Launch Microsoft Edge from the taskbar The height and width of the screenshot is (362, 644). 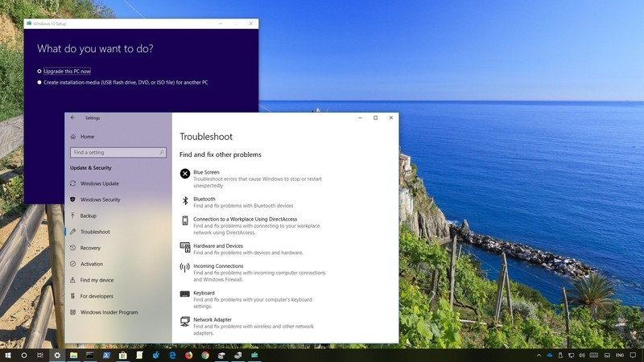(172, 356)
